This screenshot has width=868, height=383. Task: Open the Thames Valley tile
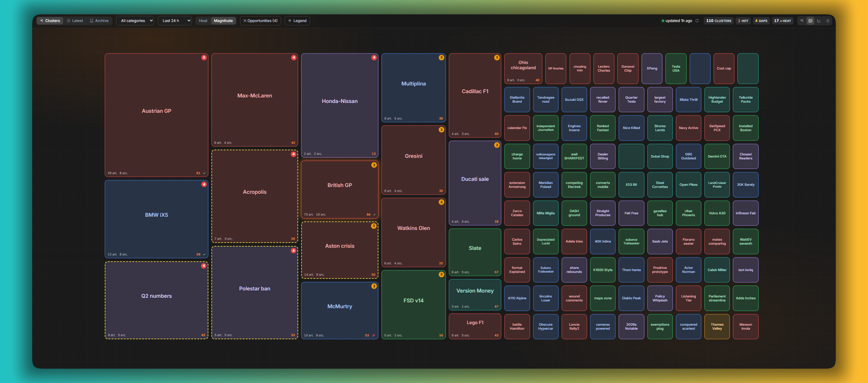(x=717, y=326)
